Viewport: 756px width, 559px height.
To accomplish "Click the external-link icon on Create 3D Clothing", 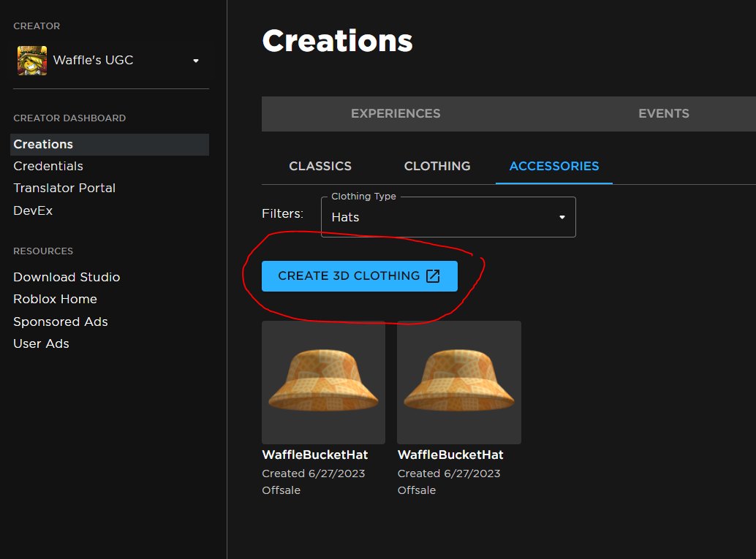I will (433, 276).
